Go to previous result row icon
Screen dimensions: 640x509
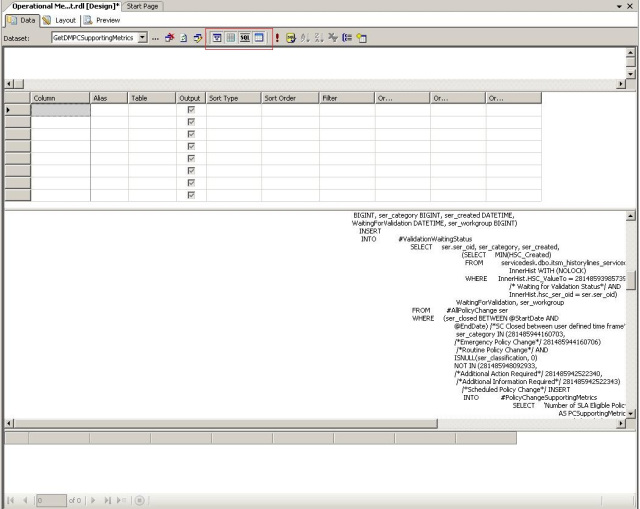25,500
